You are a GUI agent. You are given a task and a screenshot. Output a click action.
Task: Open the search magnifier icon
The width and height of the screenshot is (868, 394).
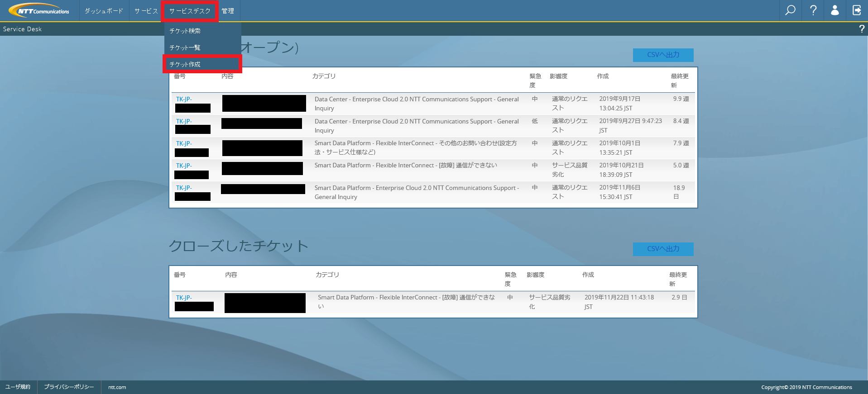click(790, 10)
